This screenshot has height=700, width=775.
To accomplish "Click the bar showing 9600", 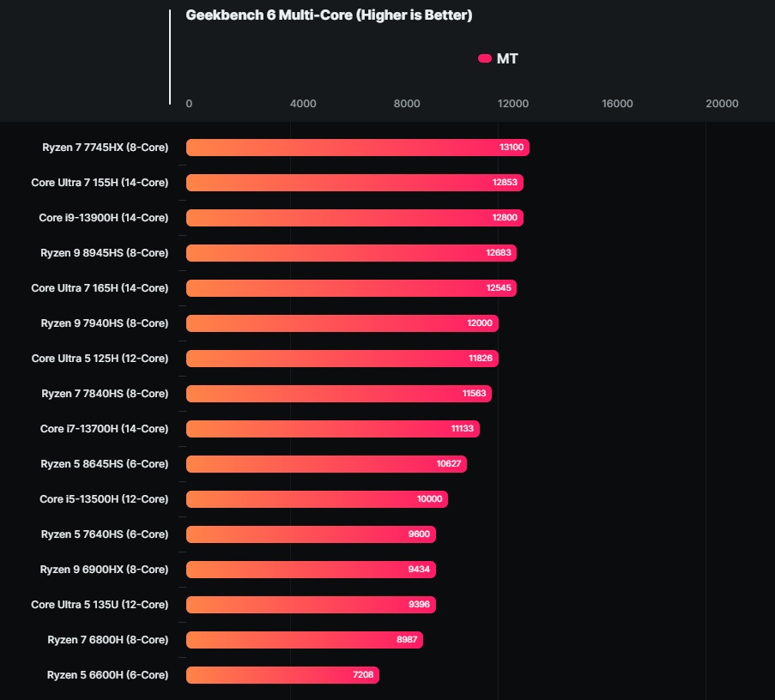I will [x=311, y=534].
